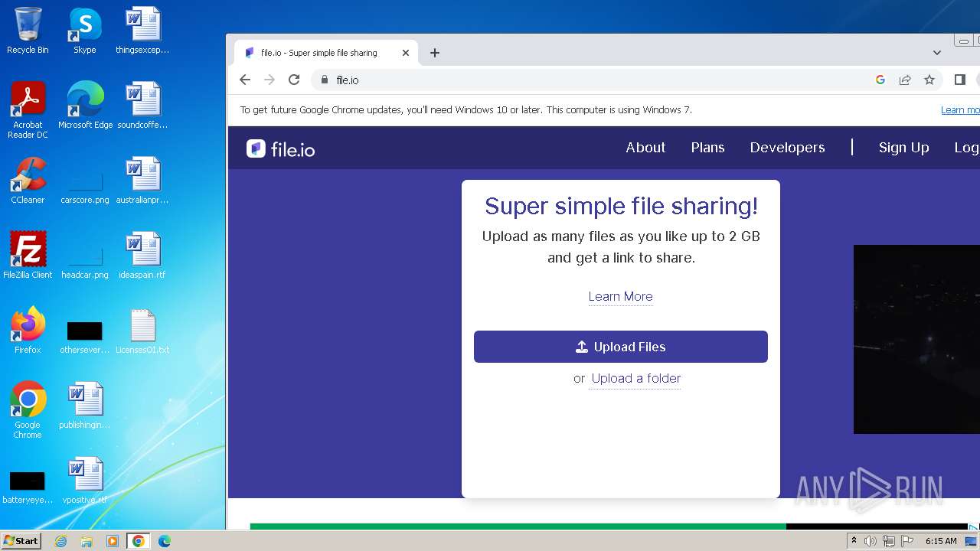This screenshot has width=980, height=551.
Task: Select the publishingin... Word document
Action: tap(85, 406)
